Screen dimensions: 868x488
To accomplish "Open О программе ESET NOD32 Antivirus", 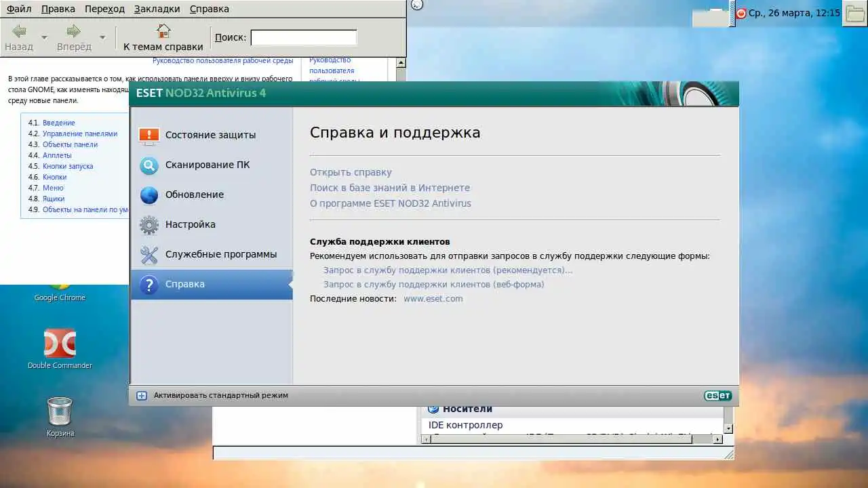I will pyautogui.click(x=391, y=203).
